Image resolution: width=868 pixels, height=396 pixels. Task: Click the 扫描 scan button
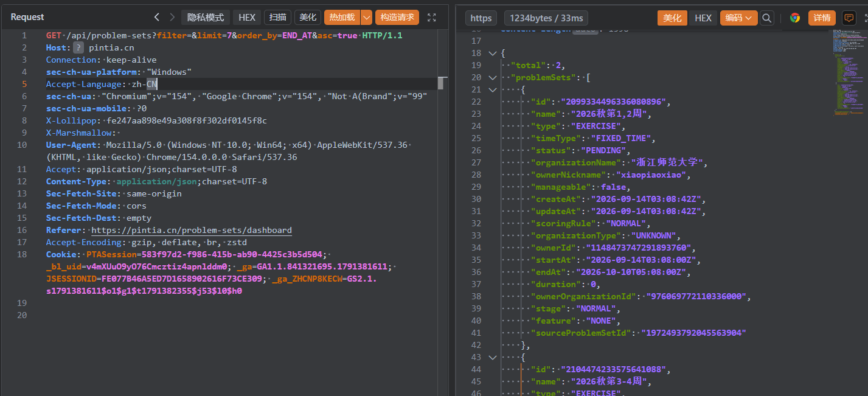pos(278,18)
